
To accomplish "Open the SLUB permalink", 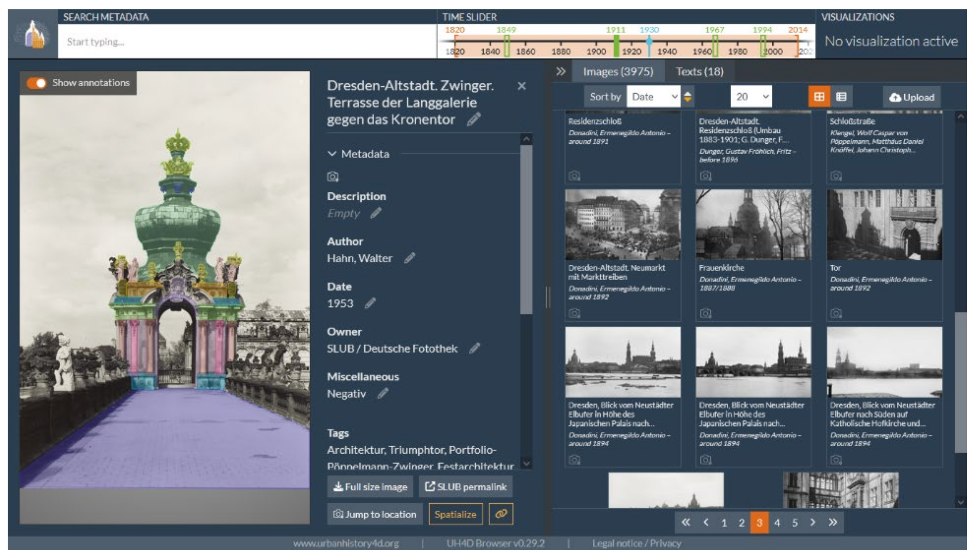I will (x=466, y=487).
